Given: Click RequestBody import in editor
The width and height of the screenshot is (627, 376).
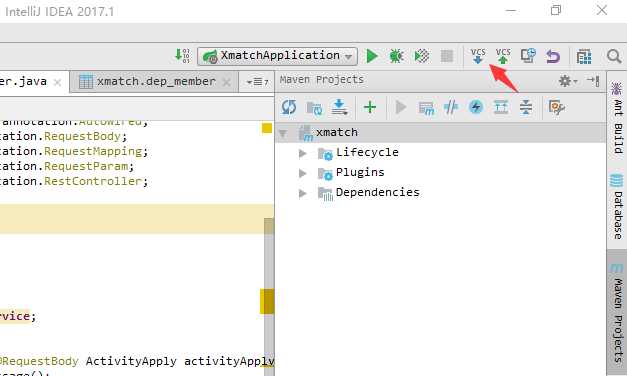Looking at the screenshot, I should point(82,136).
